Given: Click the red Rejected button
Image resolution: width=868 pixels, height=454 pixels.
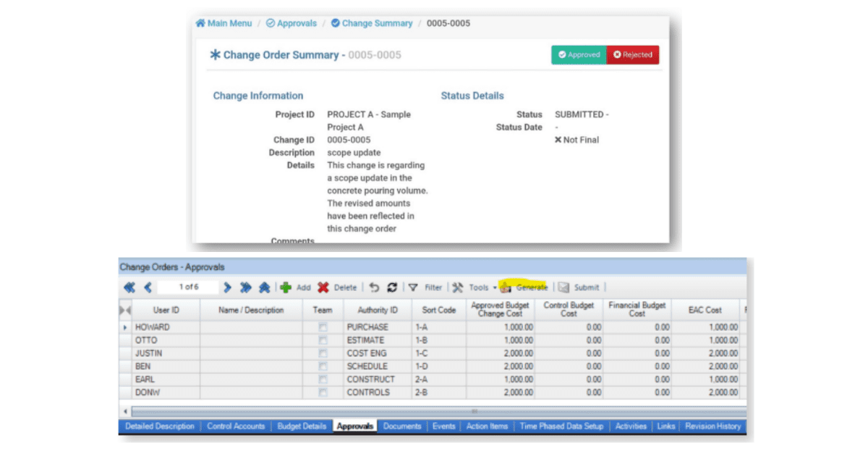Looking at the screenshot, I should coord(633,55).
